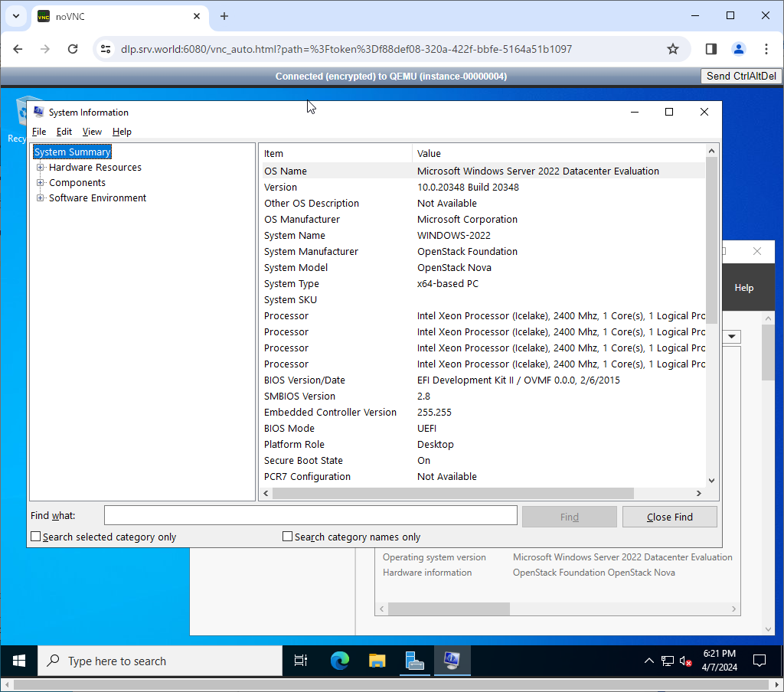This screenshot has height=692, width=784.
Task: Open the notification center icon
Action: (759, 661)
